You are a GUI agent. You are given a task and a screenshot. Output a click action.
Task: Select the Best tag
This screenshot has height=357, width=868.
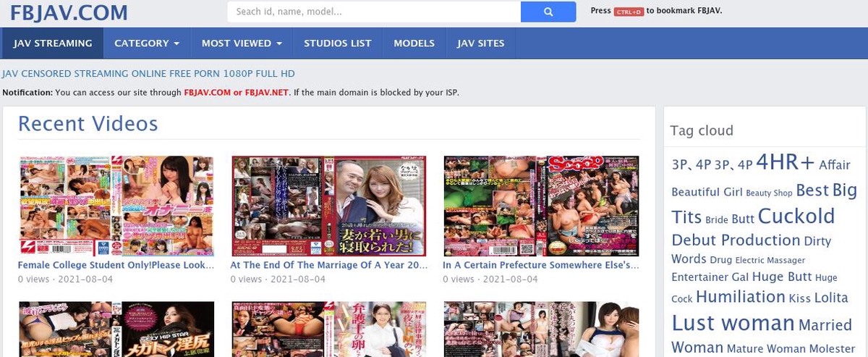point(812,190)
